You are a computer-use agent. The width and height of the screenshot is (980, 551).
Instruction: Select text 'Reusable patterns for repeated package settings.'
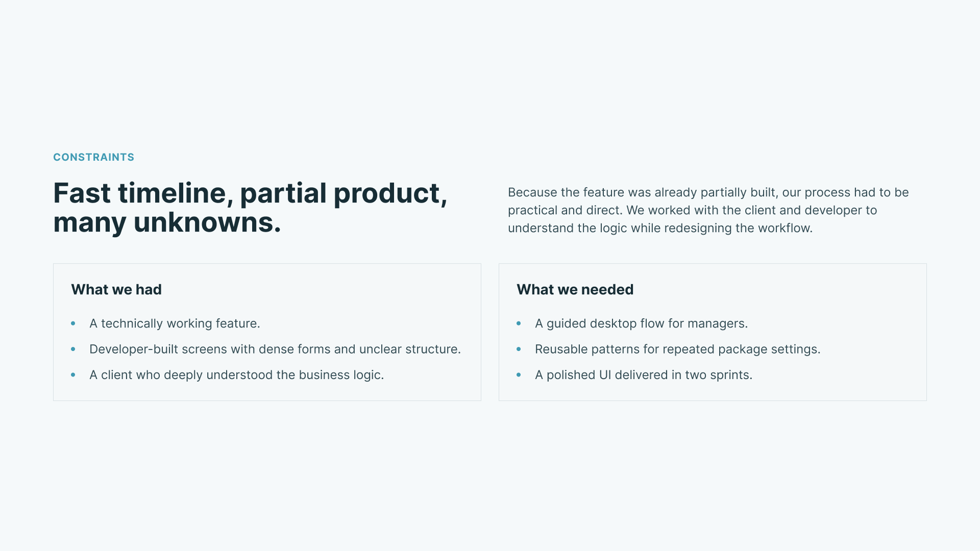(x=677, y=349)
